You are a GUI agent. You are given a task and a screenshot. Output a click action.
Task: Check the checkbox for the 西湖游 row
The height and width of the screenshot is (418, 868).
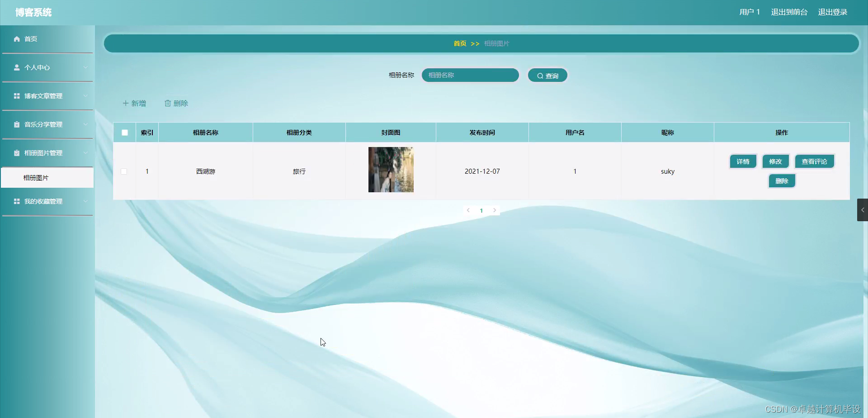(x=124, y=171)
